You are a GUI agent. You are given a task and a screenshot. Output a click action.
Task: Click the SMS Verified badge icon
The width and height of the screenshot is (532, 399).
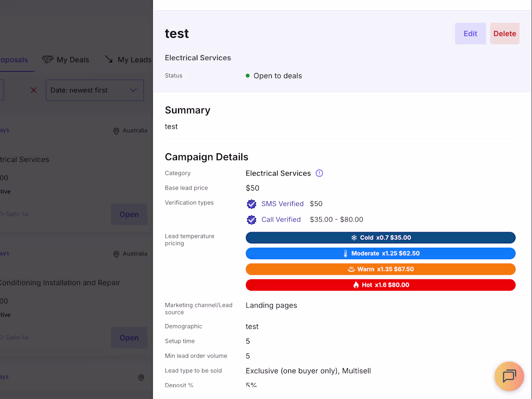point(251,204)
